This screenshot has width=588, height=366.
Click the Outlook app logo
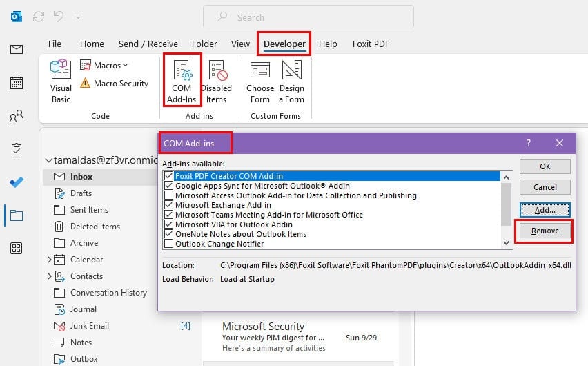point(16,17)
